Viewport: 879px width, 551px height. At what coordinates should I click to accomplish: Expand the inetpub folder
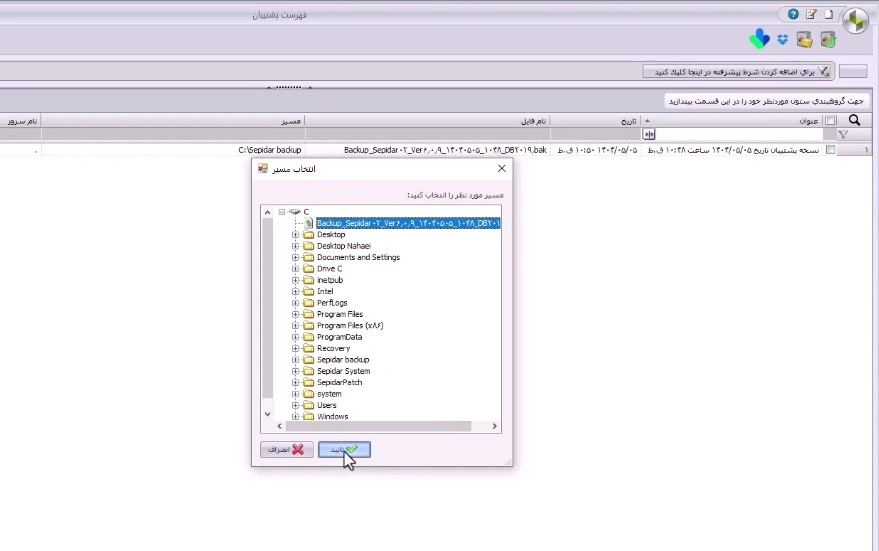[295, 280]
